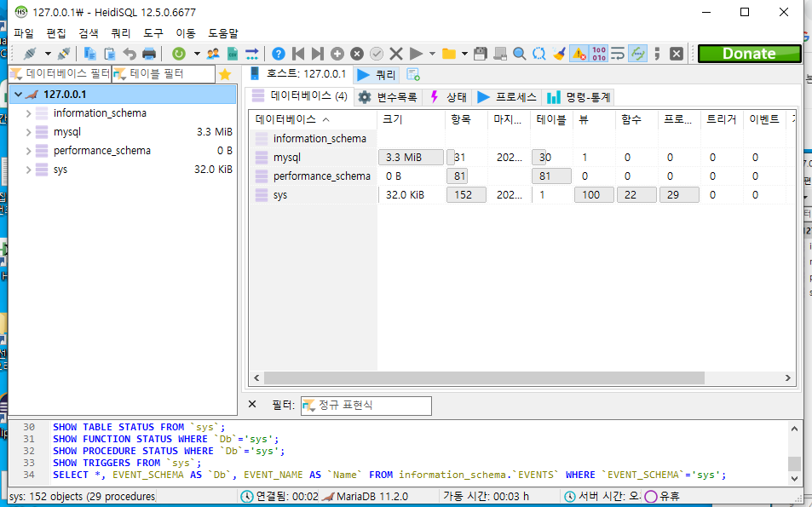Screen dimensions: 812x507
Task: Open the 쿼리 menu
Action: pyautogui.click(x=121, y=33)
